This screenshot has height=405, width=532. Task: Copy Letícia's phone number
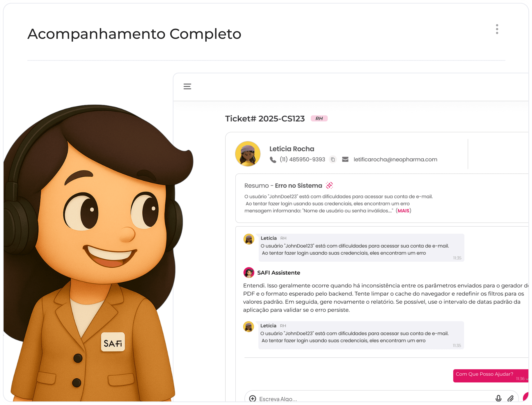pyautogui.click(x=332, y=159)
